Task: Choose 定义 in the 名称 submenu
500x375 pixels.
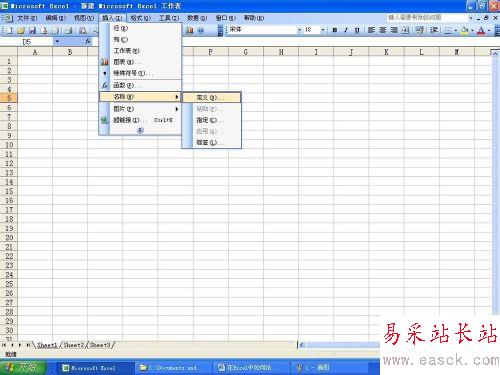Action: [x=211, y=97]
